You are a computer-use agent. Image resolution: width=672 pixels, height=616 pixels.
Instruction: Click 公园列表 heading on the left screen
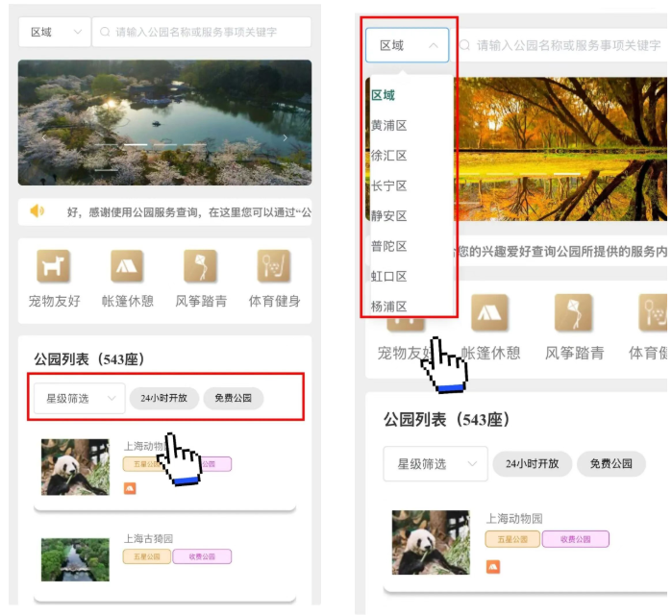point(89,359)
